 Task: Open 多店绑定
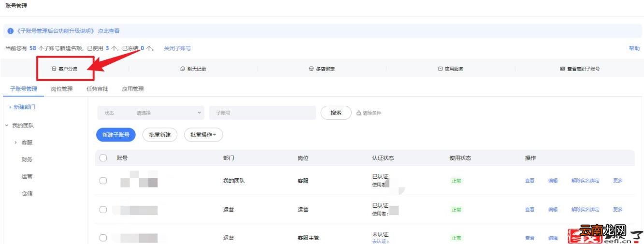[x=322, y=69]
